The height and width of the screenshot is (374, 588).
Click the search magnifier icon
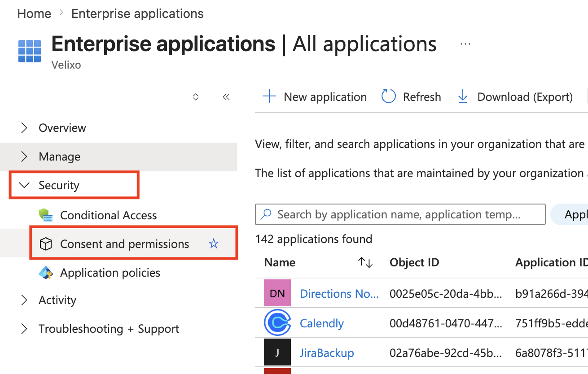266,214
